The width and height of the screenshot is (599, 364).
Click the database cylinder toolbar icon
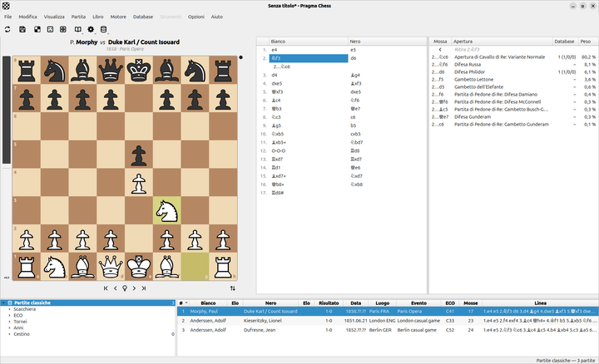point(103,29)
